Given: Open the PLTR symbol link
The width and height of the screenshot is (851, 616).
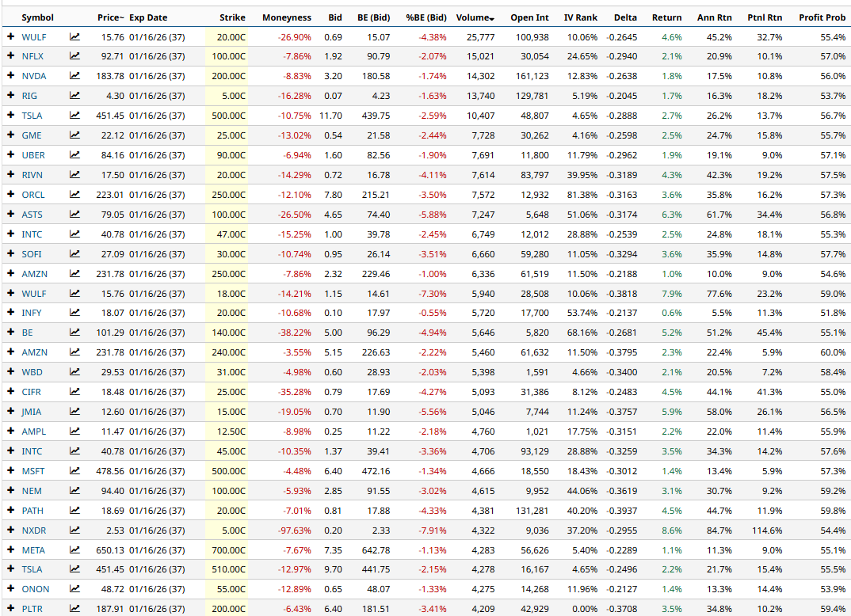Looking at the screenshot, I should coord(32,609).
